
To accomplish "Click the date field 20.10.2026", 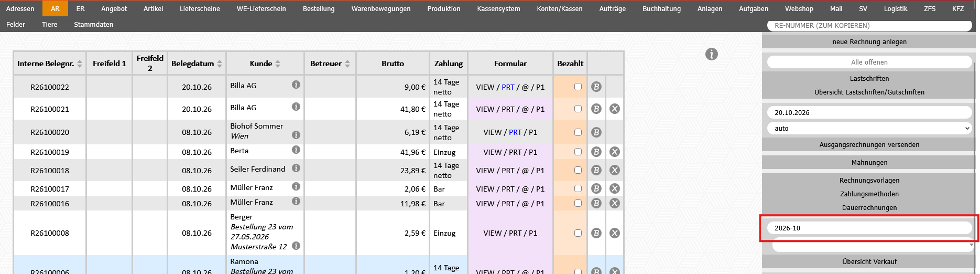I will pyautogui.click(x=869, y=112).
